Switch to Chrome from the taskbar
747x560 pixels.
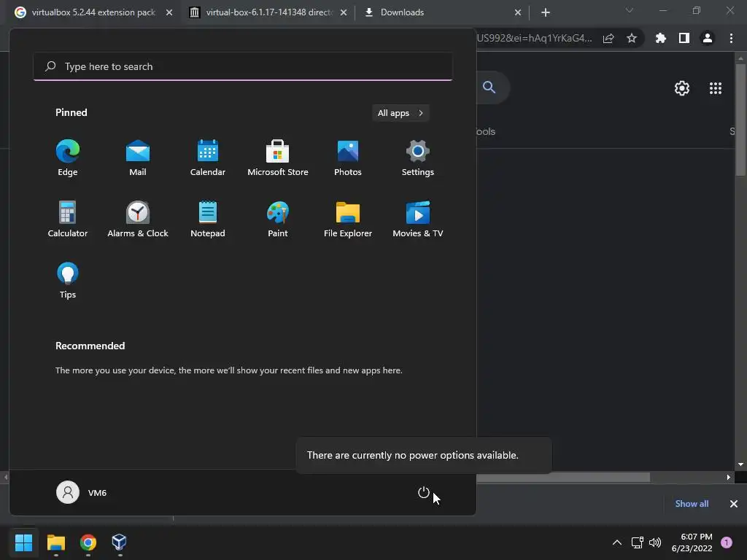88,542
